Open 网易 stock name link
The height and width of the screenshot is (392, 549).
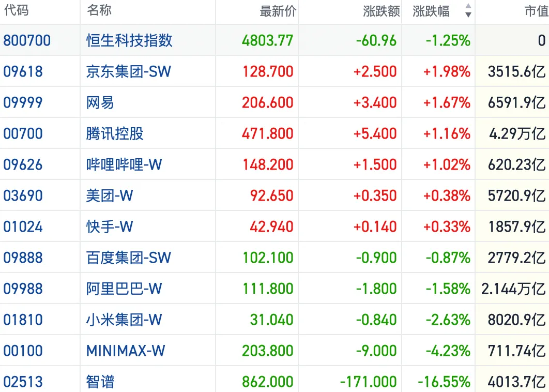point(100,102)
